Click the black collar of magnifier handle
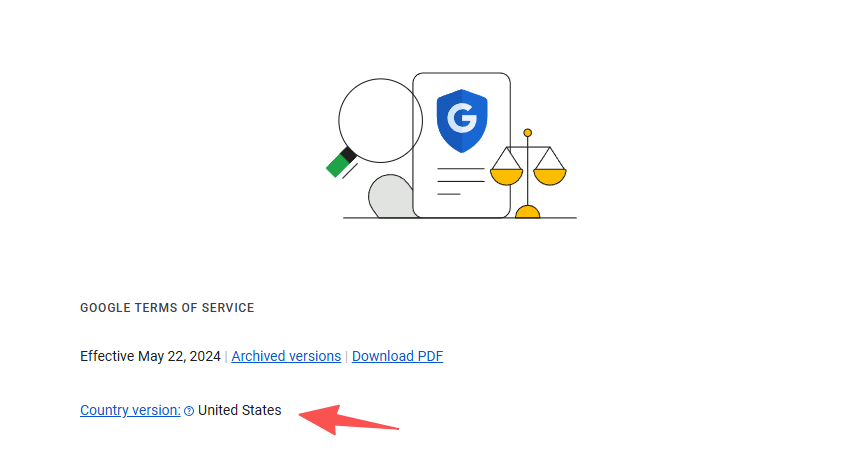Screen dimensions: 864x465 coord(348,154)
